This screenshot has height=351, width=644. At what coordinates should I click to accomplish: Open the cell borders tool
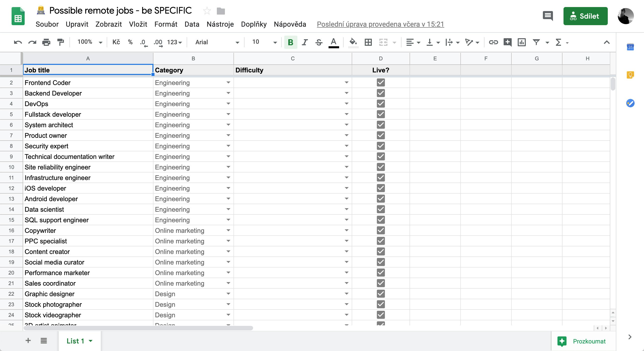368,42
